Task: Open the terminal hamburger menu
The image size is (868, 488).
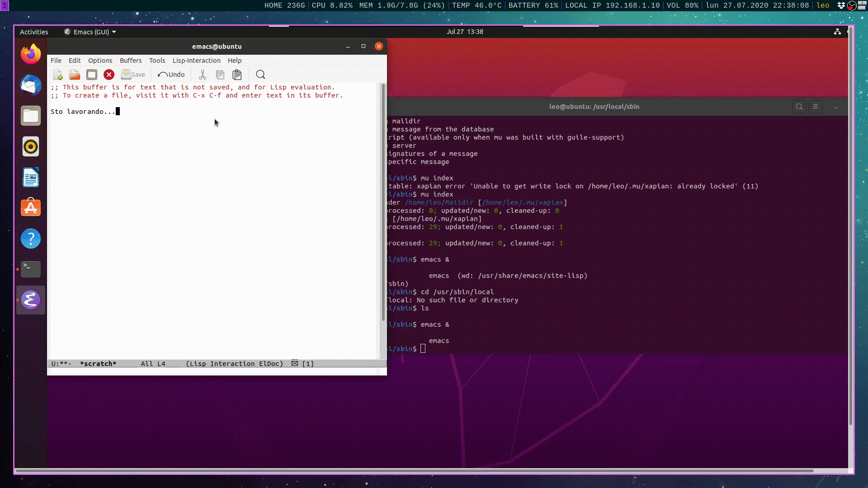Action: pos(816,107)
